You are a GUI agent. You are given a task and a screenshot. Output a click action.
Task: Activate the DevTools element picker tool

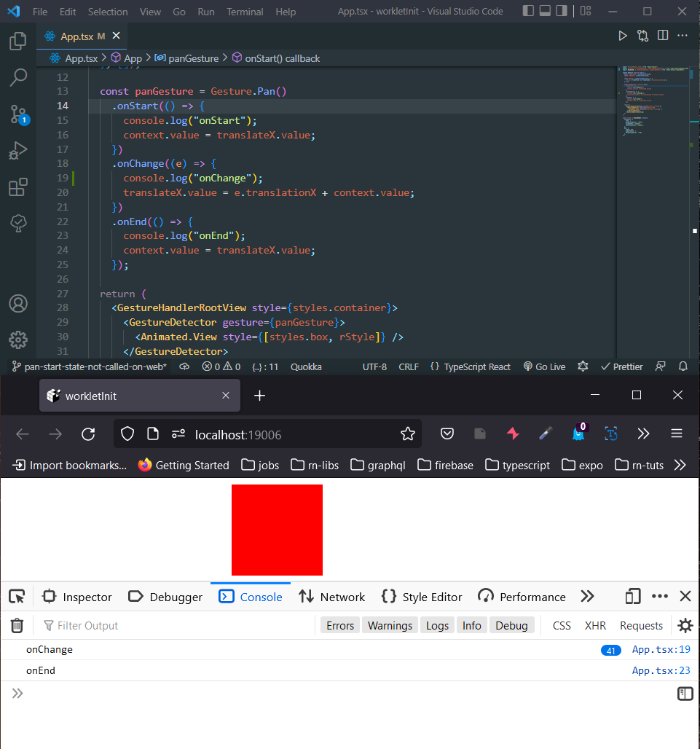click(16, 596)
